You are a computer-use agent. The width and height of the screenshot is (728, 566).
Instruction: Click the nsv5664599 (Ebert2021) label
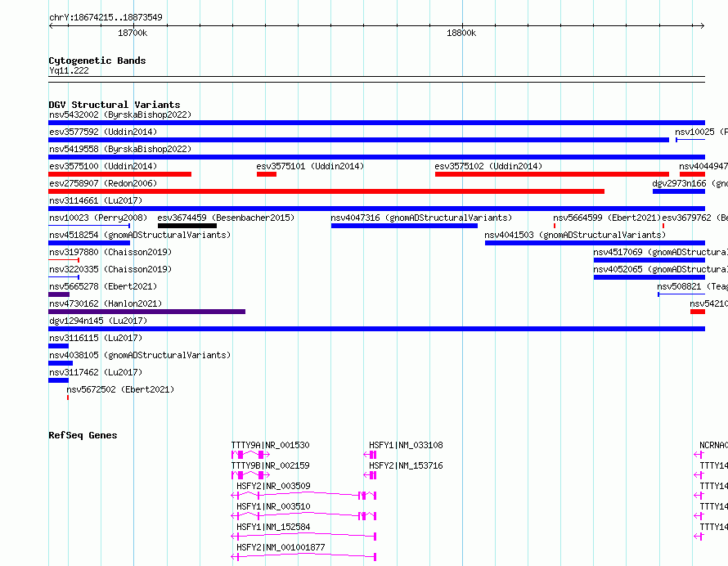(x=607, y=218)
